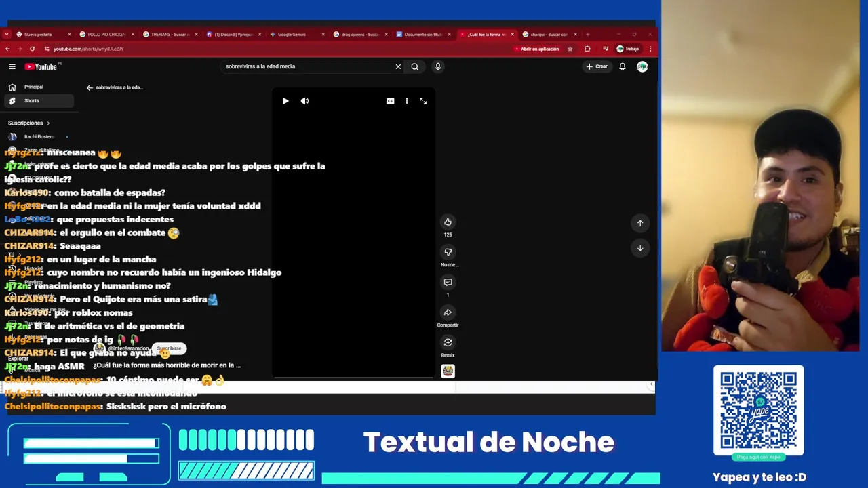Go back from 'sobreviviras a la eda...' arrow
Screen dimensions: 868x488
[90, 87]
